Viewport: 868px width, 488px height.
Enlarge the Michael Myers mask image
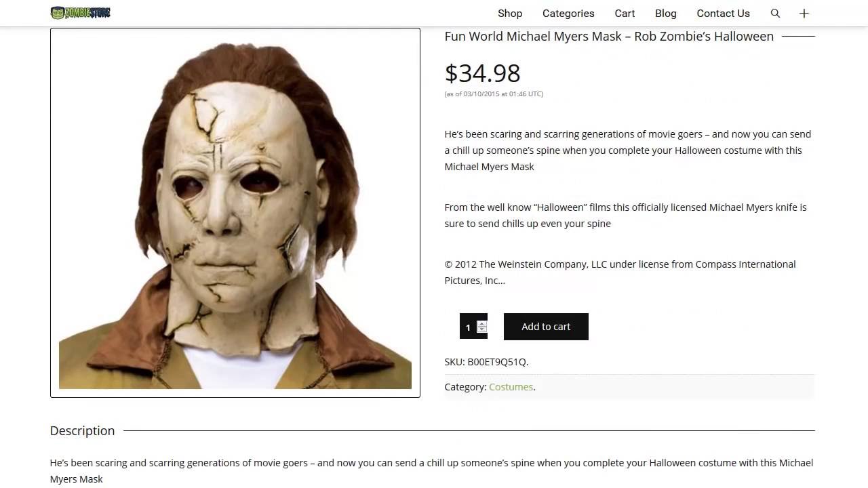(235, 213)
